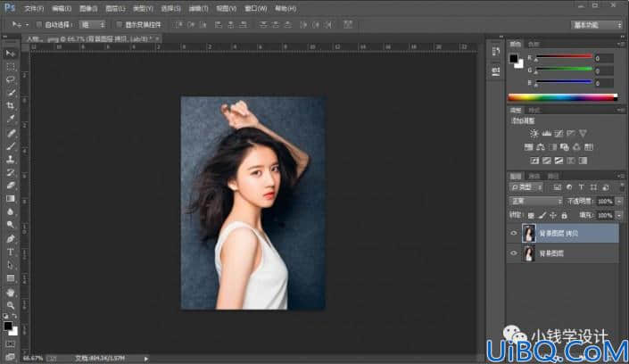This screenshot has height=364, width=629.
Task: Open the 窗口(W) menu
Action: [255, 8]
